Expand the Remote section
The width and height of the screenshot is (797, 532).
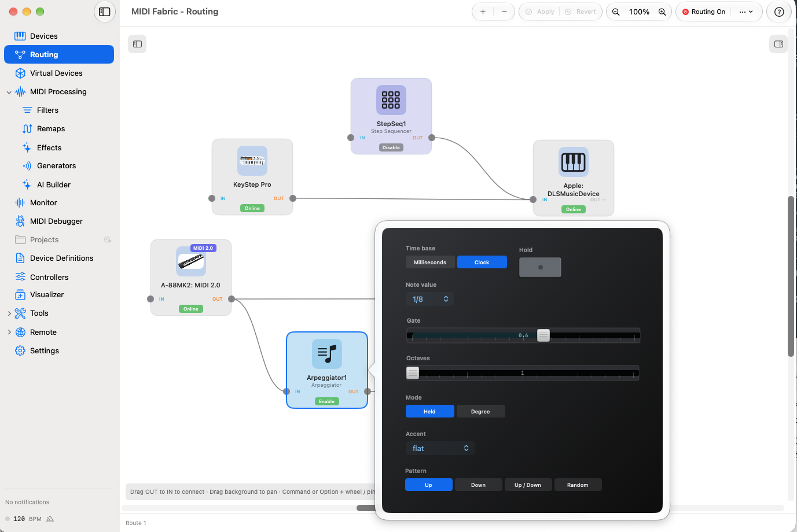point(9,332)
